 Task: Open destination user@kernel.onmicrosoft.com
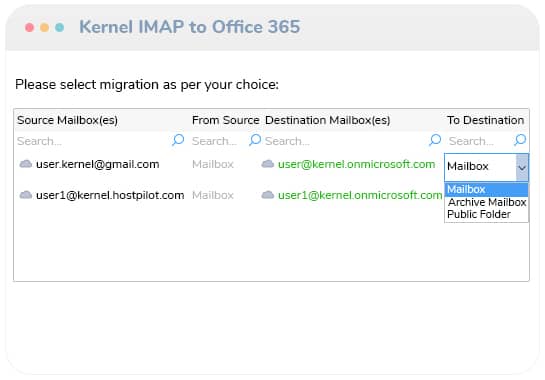pos(356,164)
